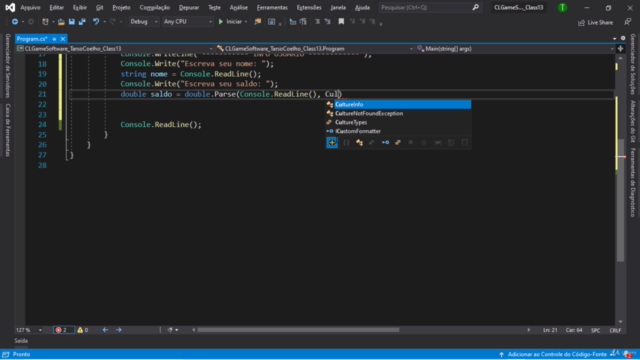Click the feedback icon at top right
The image size is (640, 360).
pyautogui.click(x=627, y=22)
